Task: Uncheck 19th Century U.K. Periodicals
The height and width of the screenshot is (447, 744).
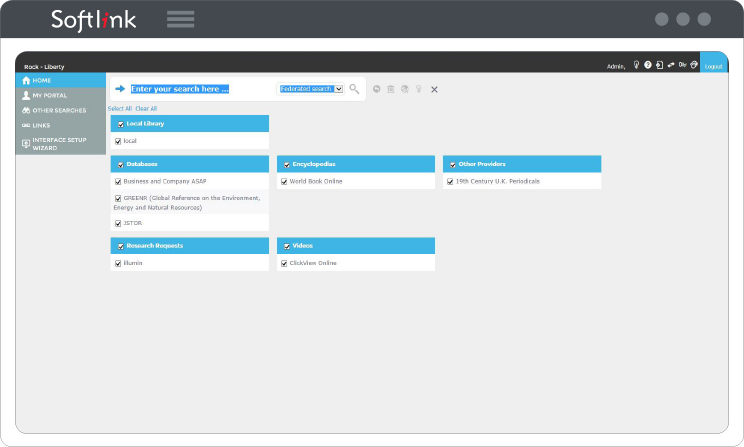Action: [450, 182]
